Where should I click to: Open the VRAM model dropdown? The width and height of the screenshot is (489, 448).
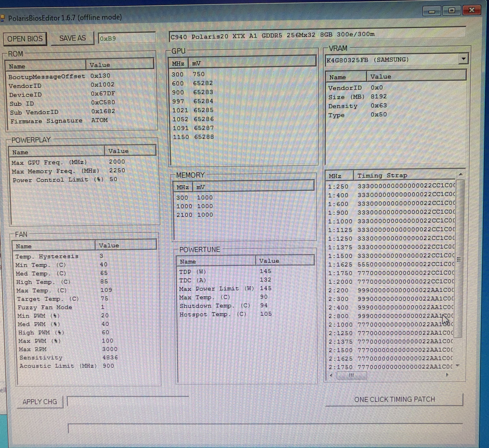point(464,59)
